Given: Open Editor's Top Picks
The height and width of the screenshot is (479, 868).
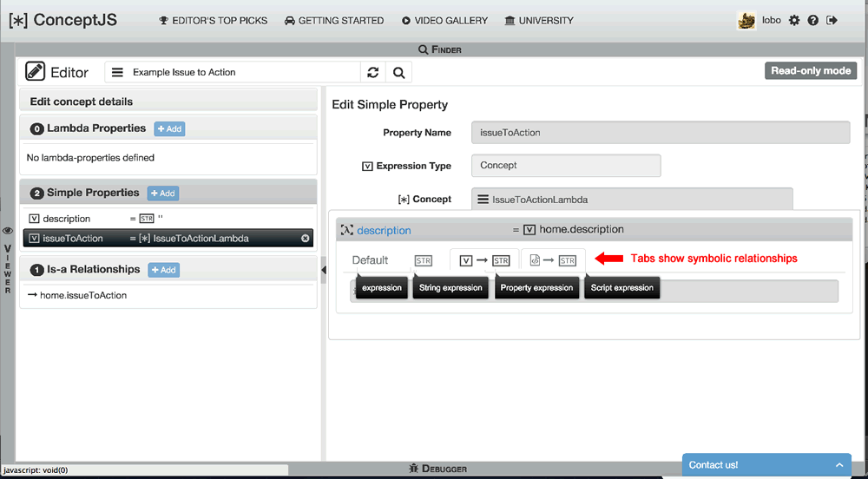Looking at the screenshot, I should (214, 21).
